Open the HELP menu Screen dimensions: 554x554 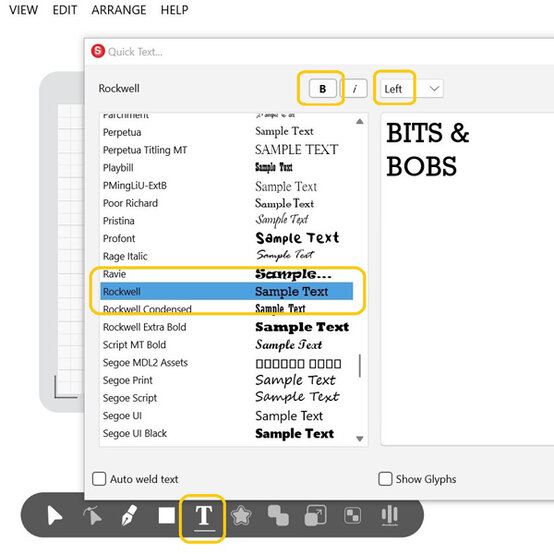pyautogui.click(x=175, y=10)
